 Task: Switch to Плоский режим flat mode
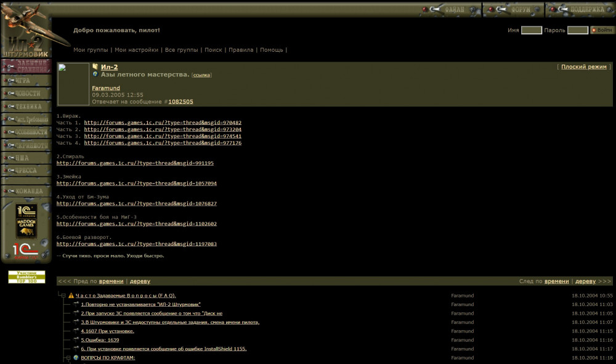pyautogui.click(x=584, y=67)
